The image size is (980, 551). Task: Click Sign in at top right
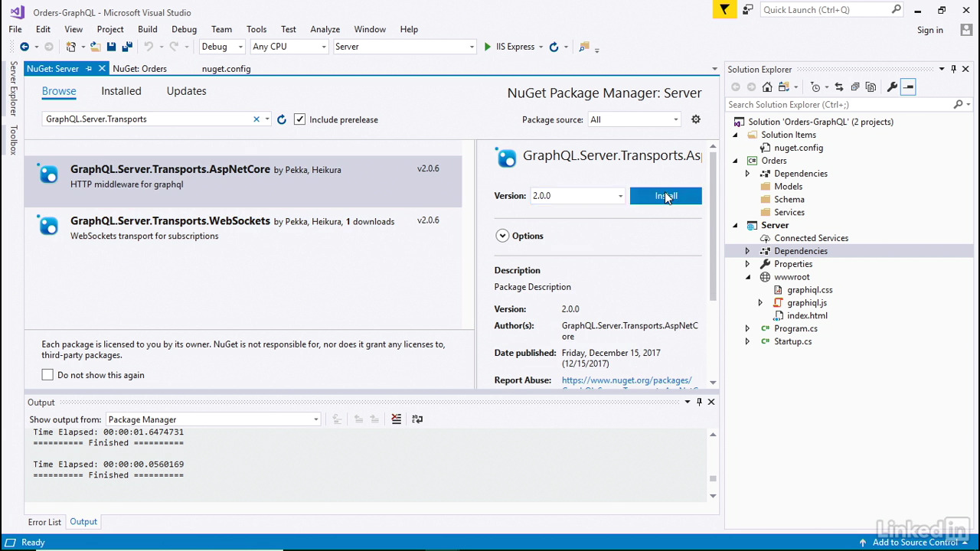[x=930, y=30]
